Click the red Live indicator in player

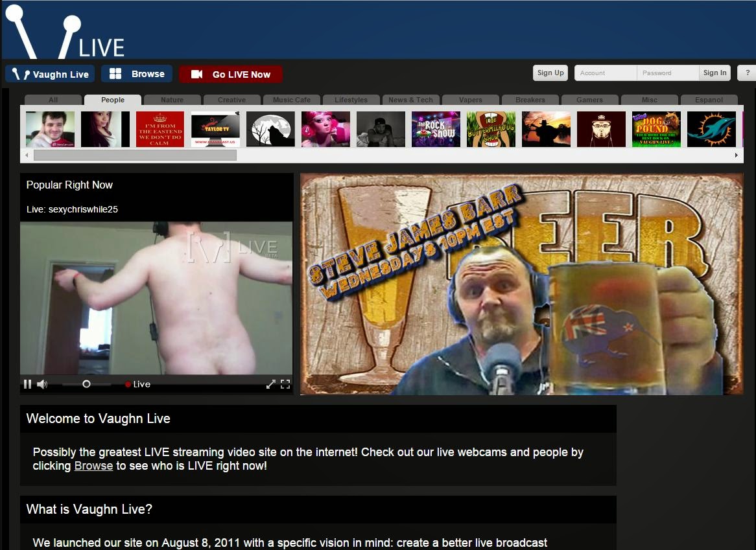138,384
